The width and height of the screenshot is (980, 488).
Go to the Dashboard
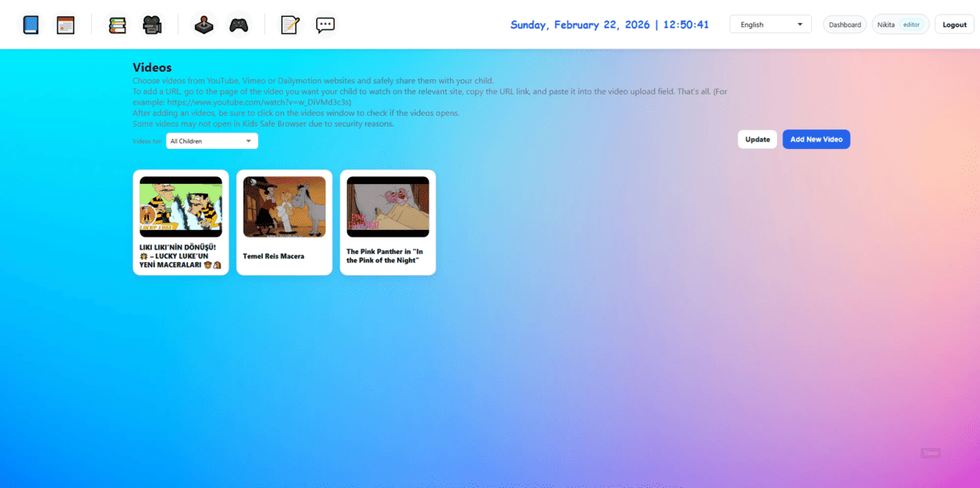pyautogui.click(x=845, y=25)
